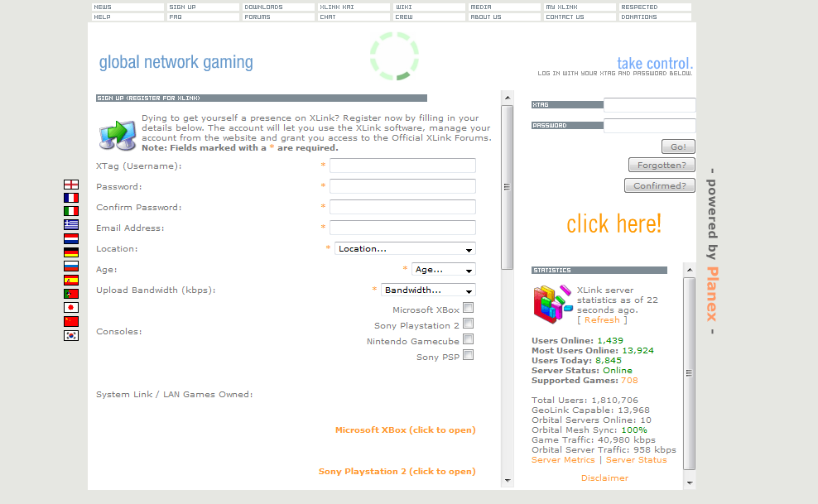Pick the Greek flag language icon

point(71,224)
